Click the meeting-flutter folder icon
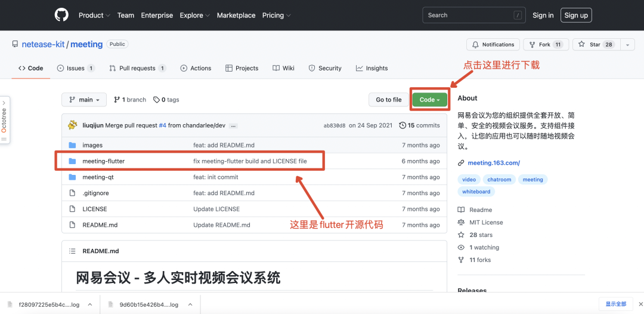 (x=72, y=161)
